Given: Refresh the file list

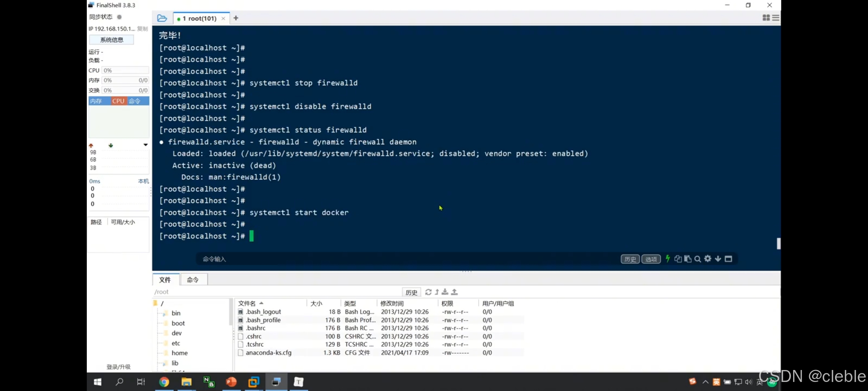Looking at the screenshot, I should [428, 292].
